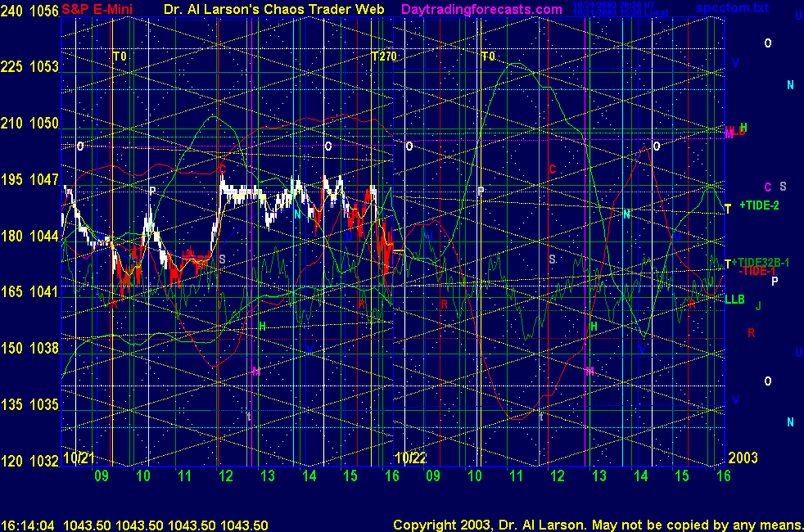Click the "165 1041" price axis label

click(x=29, y=291)
